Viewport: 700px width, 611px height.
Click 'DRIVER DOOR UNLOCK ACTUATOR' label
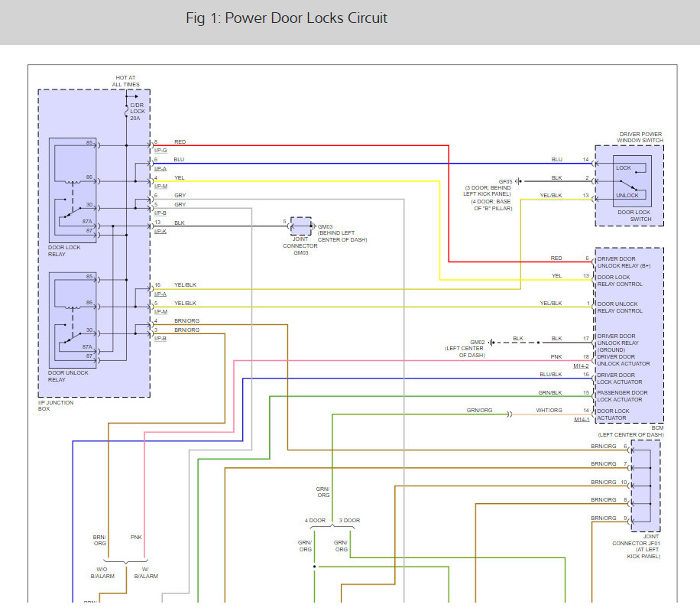[624, 360]
